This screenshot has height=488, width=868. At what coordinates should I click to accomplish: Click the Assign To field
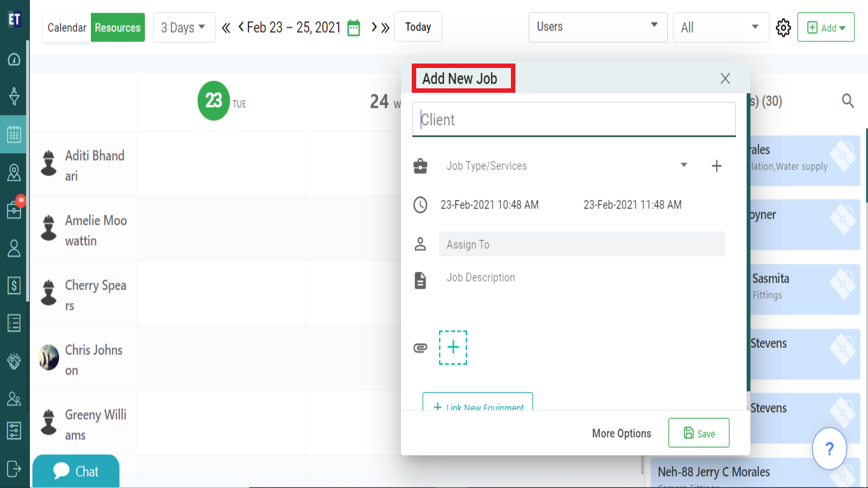click(582, 244)
